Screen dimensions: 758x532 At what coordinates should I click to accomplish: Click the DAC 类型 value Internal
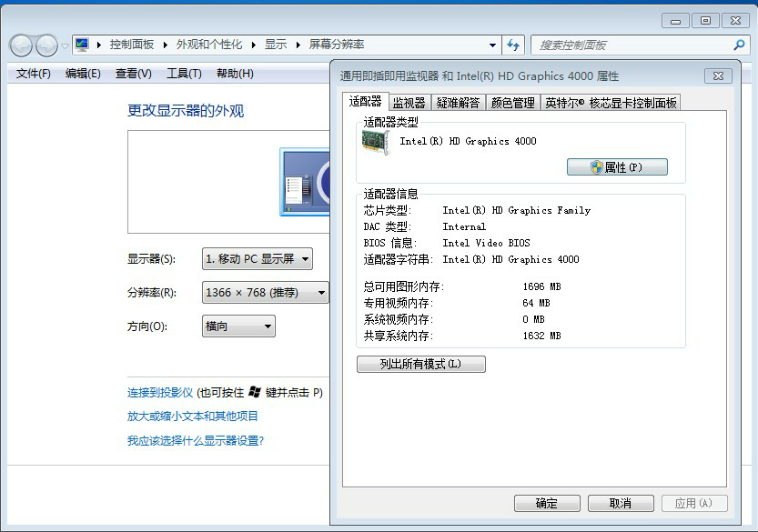coord(464,226)
